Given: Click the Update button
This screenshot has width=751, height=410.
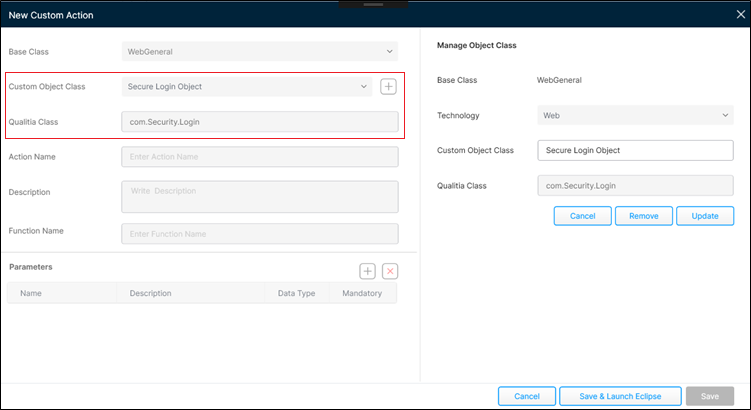Looking at the screenshot, I should click(x=705, y=216).
